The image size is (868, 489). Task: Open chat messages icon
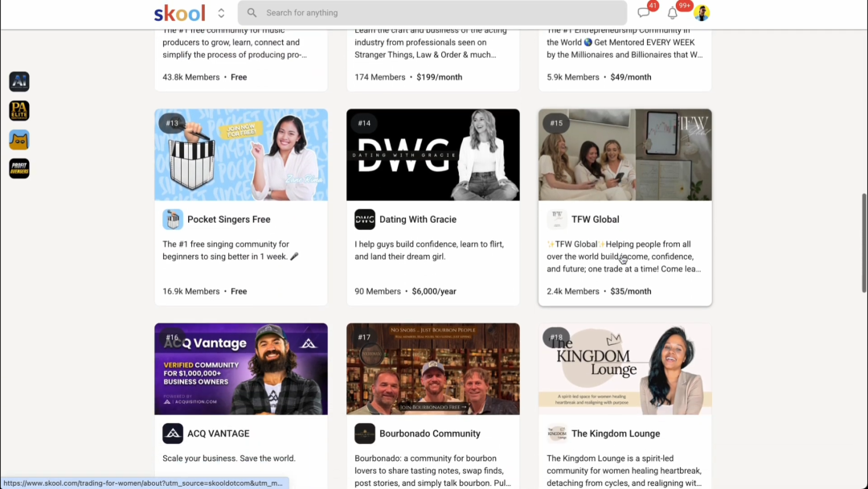(x=643, y=13)
